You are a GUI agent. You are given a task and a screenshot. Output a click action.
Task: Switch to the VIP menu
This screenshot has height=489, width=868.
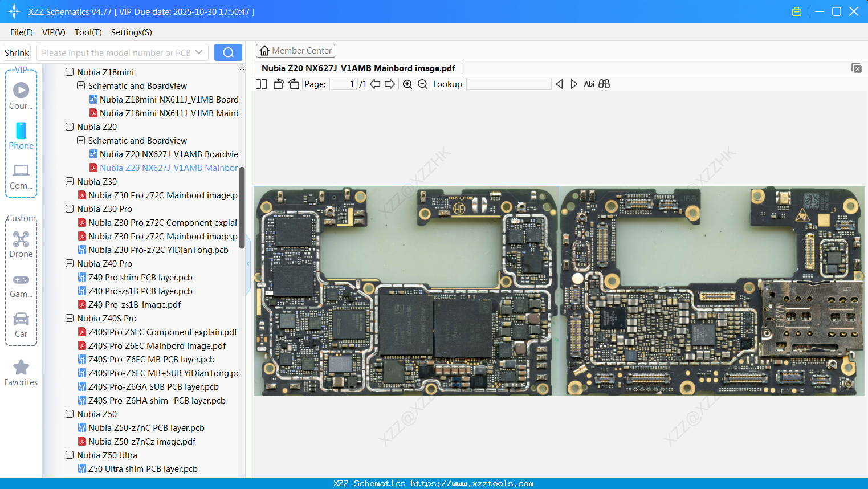tap(53, 32)
